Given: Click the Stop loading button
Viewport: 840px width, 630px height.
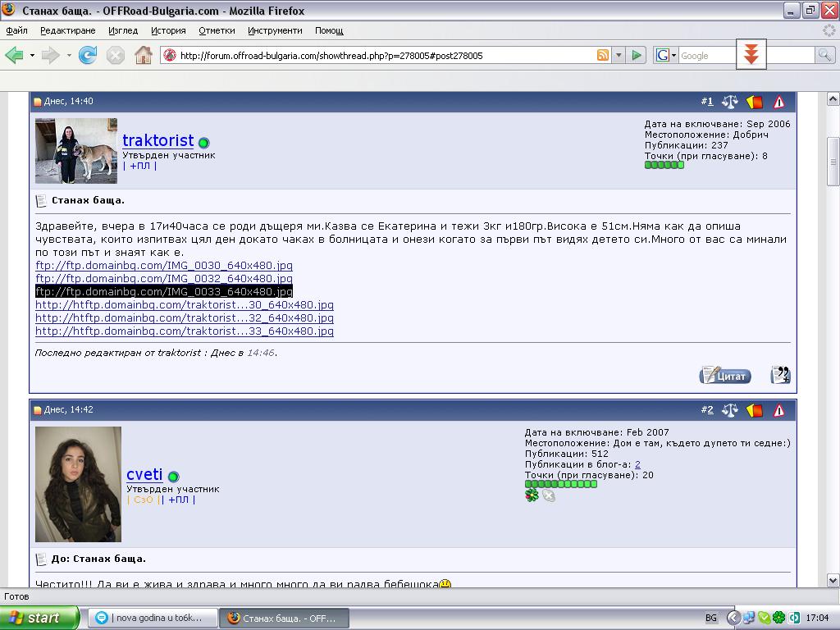Looking at the screenshot, I should pyautogui.click(x=115, y=55).
